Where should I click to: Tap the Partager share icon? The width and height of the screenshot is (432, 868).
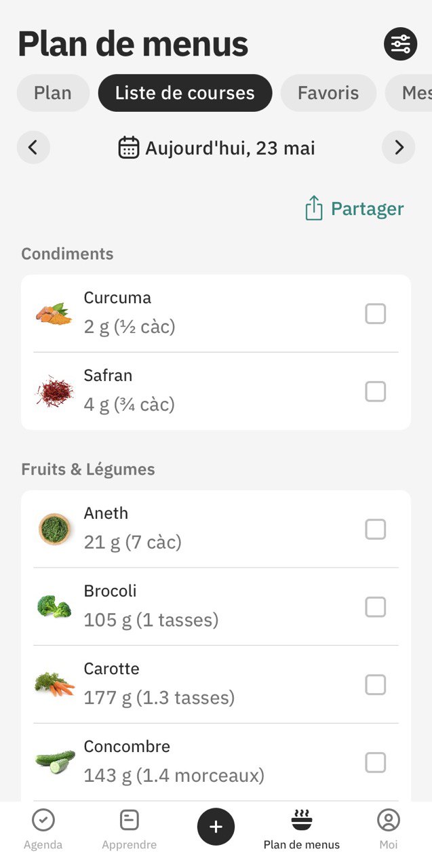pos(313,208)
